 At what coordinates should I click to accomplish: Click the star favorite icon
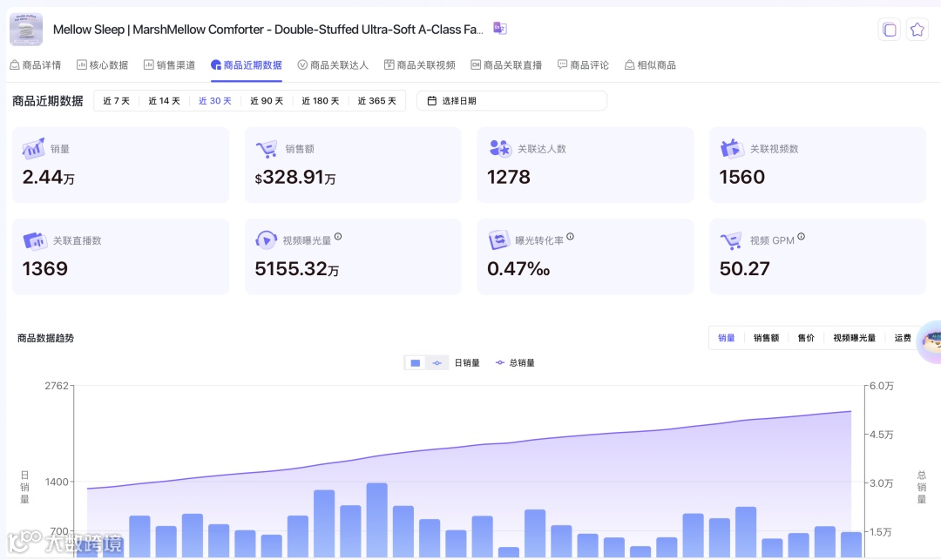point(917,30)
